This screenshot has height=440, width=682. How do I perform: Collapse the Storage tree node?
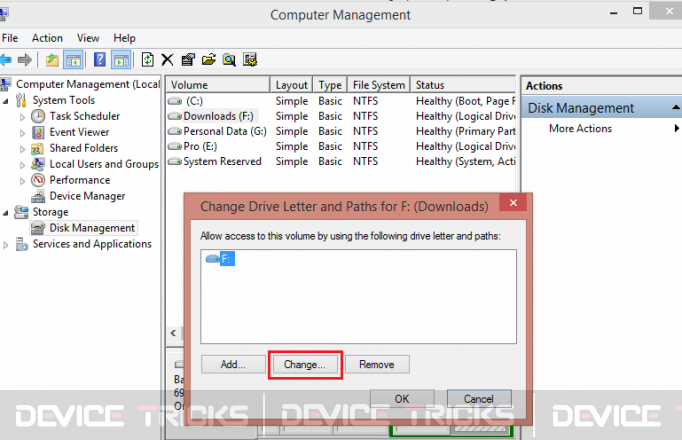tap(6, 213)
